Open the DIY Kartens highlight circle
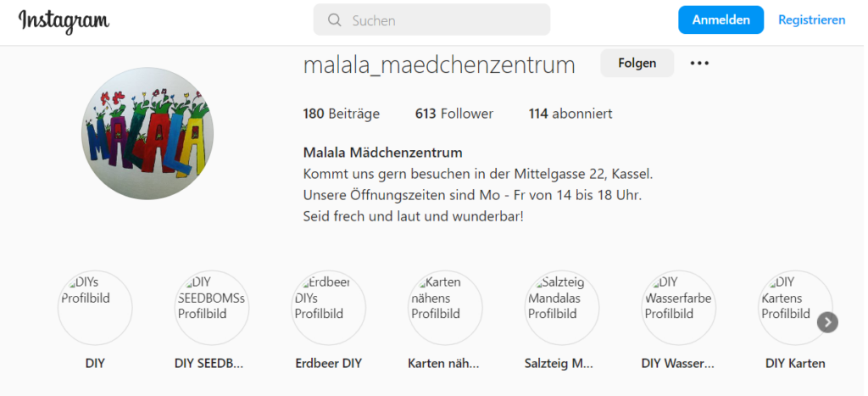 tap(794, 308)
